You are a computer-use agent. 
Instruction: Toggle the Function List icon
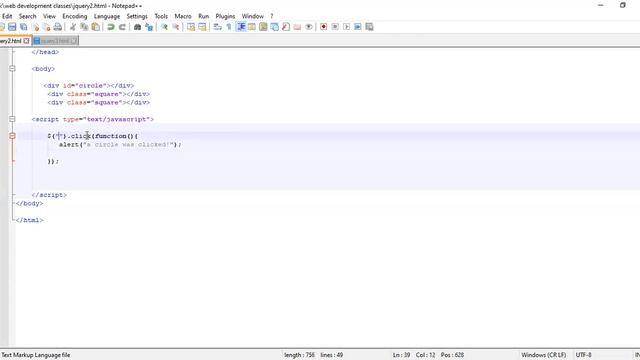(x=286, y=27)
